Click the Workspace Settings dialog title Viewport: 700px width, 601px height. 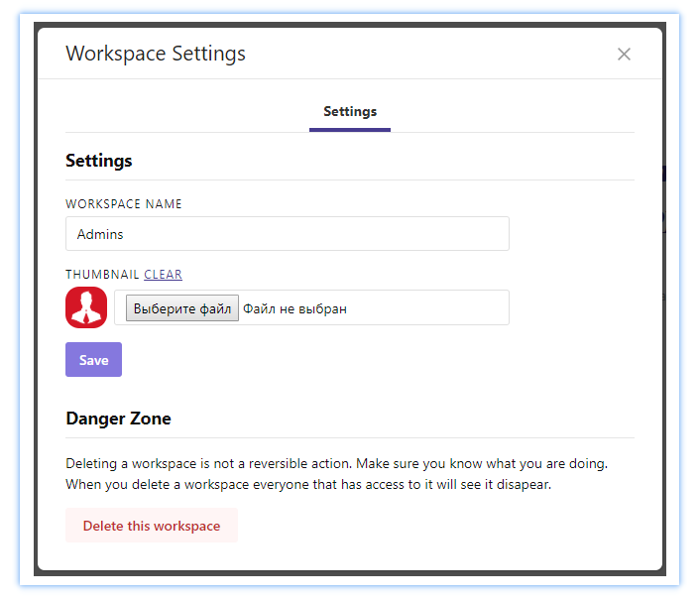[x=156, y=54]
